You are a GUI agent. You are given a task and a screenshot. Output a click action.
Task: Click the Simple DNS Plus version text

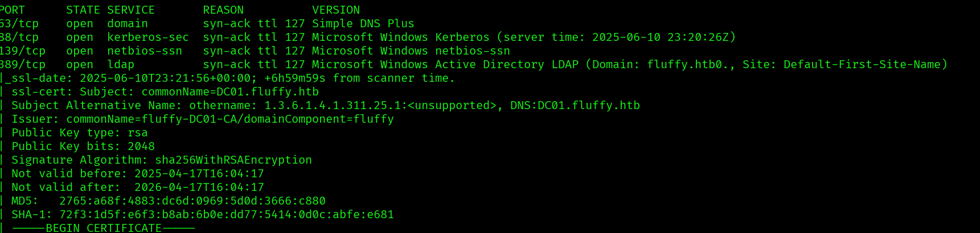coord(363,23)
